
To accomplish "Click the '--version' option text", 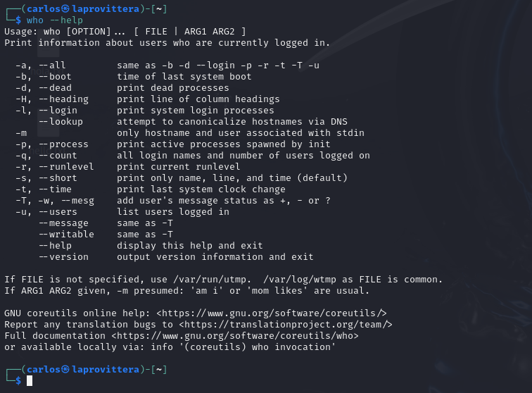I will (63, 257).
